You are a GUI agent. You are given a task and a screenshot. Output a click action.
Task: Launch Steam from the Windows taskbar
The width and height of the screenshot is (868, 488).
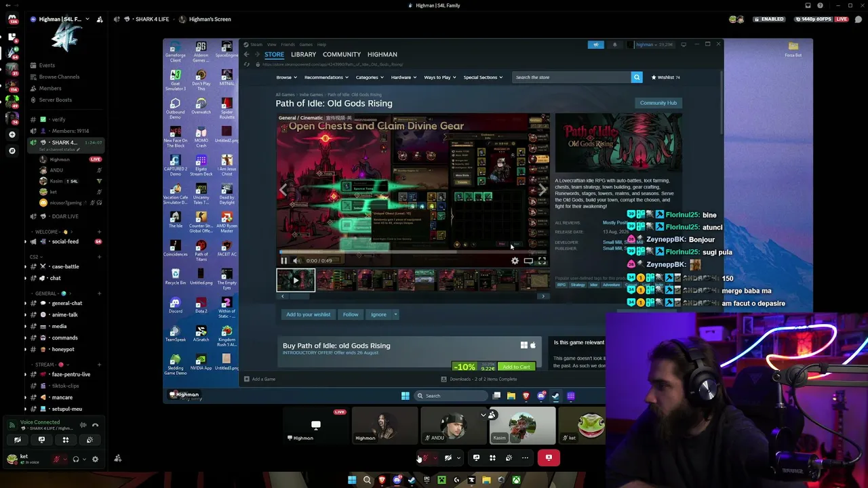(x=412, y=481)
